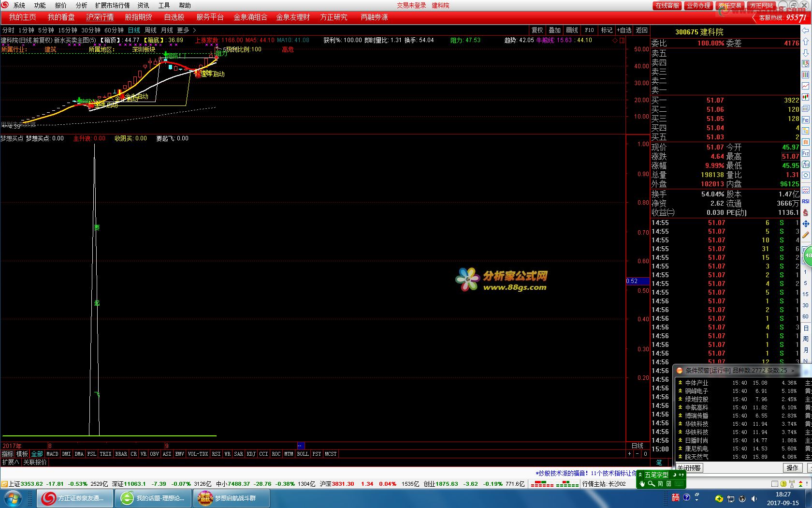Open the 扩展市场行情 menu

112,5
